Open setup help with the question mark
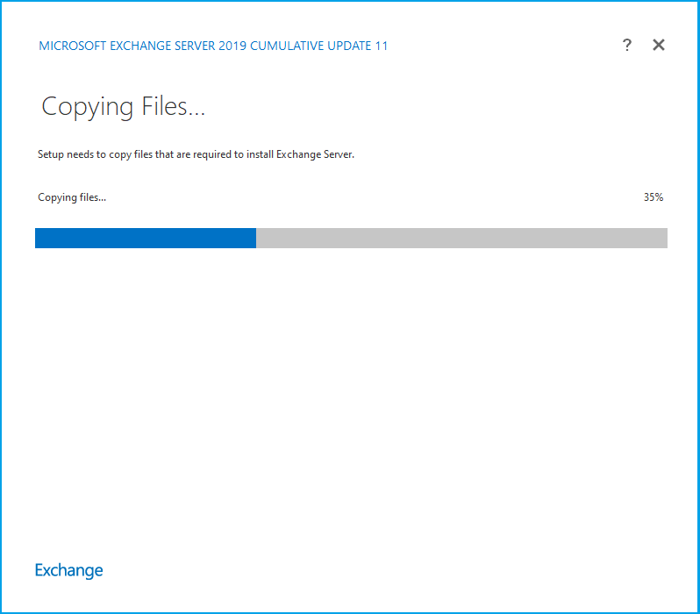 pos(627,46)
